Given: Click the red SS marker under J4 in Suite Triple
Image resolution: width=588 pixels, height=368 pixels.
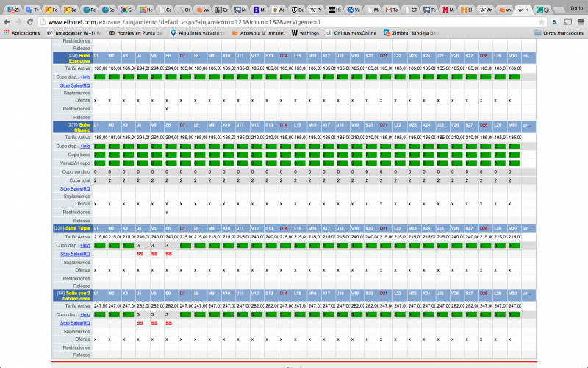Looking at the screenshot, I should [139, 254].
